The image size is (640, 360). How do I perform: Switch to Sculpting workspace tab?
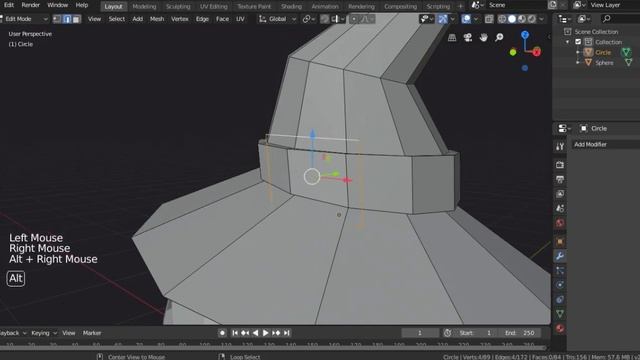tap(178, 7)
